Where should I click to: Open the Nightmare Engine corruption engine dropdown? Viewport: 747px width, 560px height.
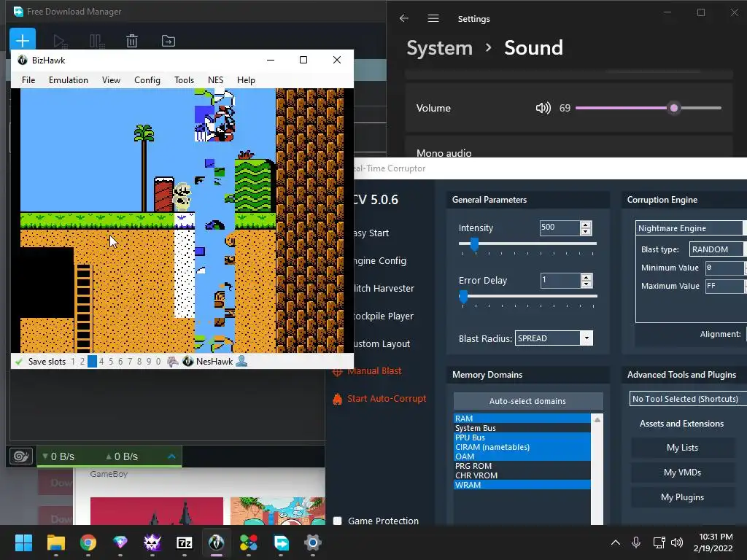click(x=692, y=228)
